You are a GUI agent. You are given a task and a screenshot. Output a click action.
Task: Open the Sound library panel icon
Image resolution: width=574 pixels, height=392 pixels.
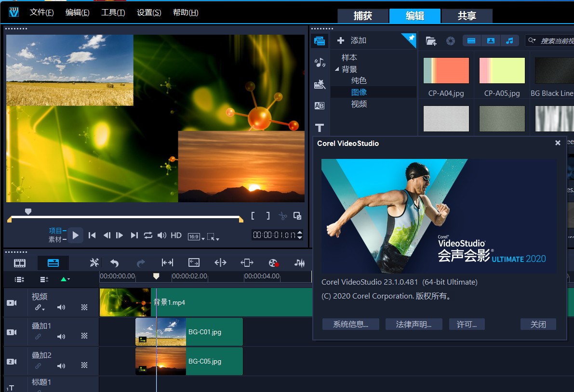(x=320, y=63)
